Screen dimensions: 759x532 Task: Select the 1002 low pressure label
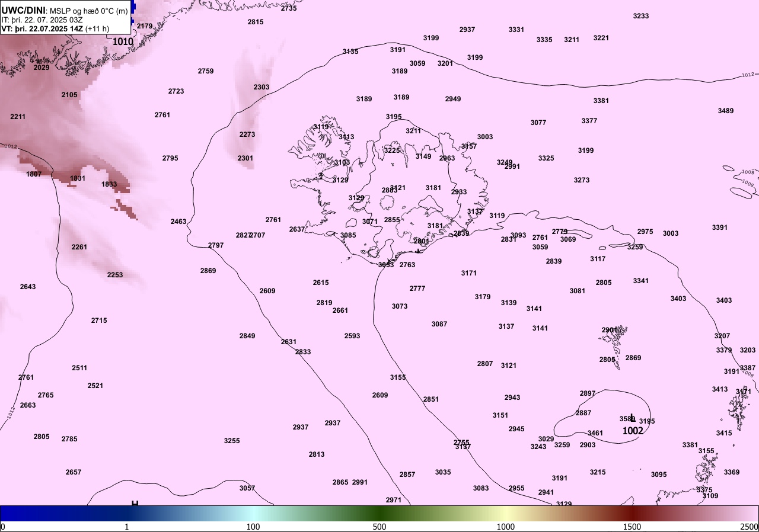click(x=633, y=431)
